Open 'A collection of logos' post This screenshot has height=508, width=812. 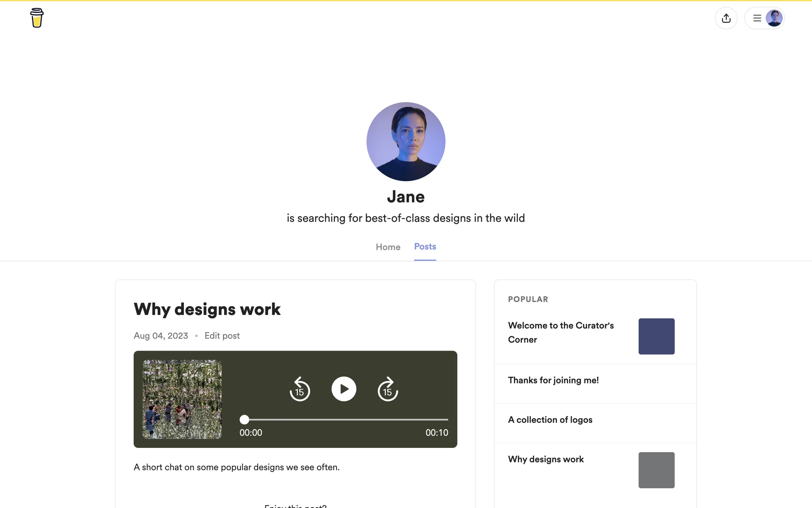550,420
